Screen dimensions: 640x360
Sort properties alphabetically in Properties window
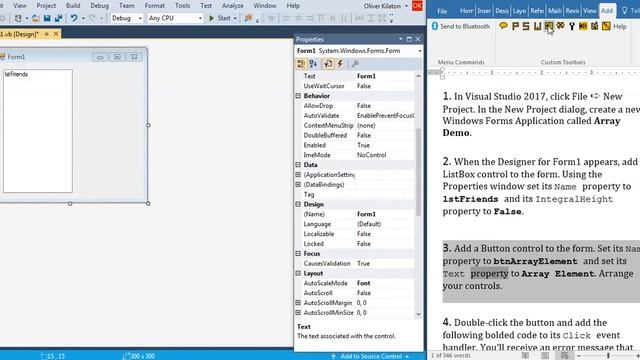(x=313, y=64)
